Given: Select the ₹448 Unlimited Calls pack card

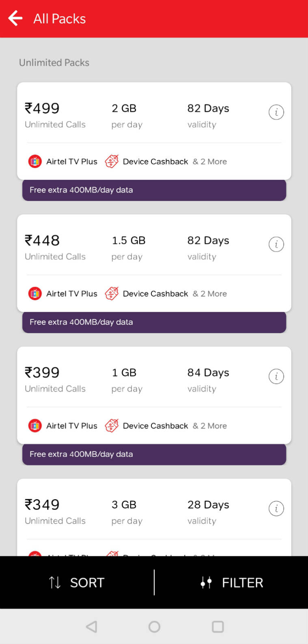Looking at the screenshot, I should coord(154,263).
